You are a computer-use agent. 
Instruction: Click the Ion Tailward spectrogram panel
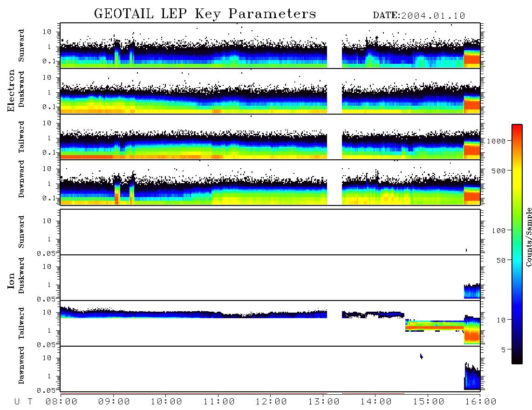[270, 323]
